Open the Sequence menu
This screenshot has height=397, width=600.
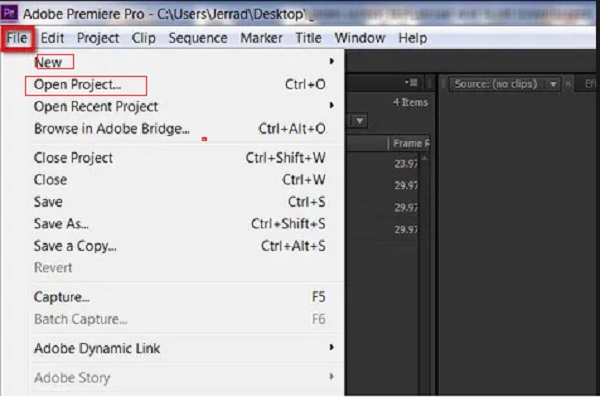pos(198,38)
